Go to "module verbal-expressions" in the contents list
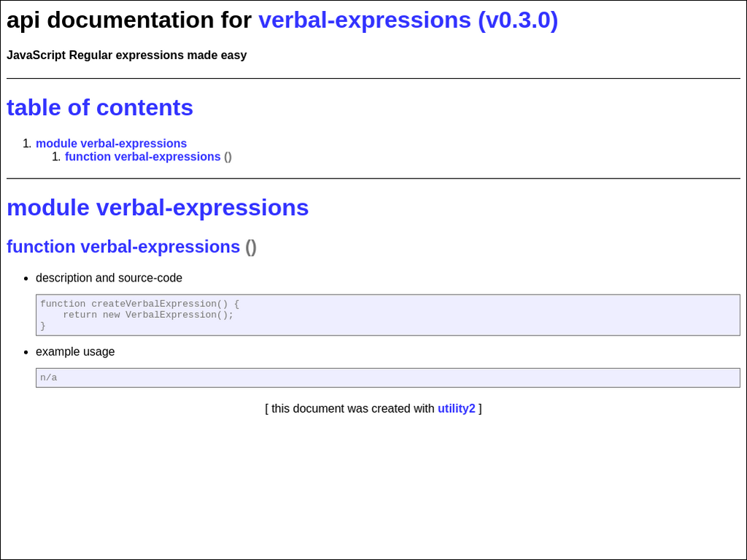 tap(111, 144)
